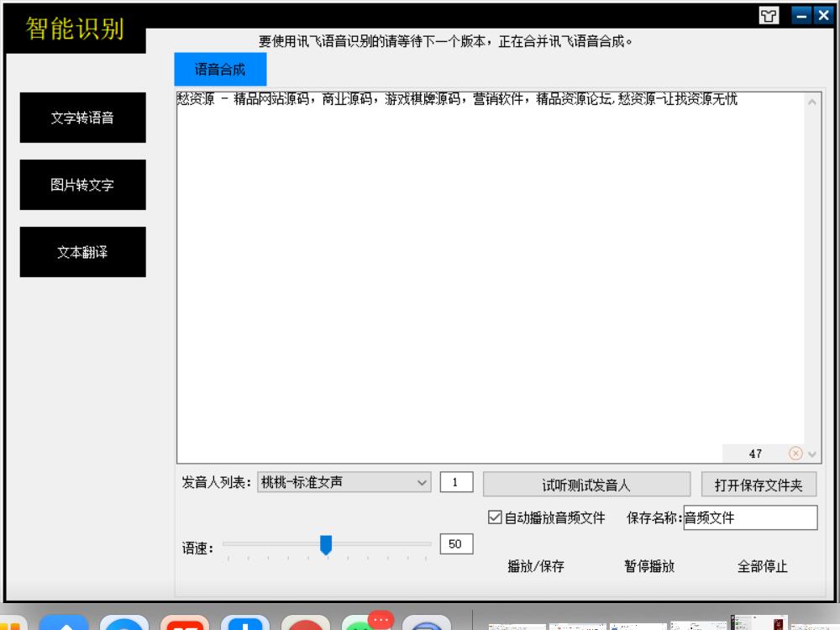The width and height of the screenshot is (840, 630).
Task: Open the 文字转语音 section
Action: [82, 118]
